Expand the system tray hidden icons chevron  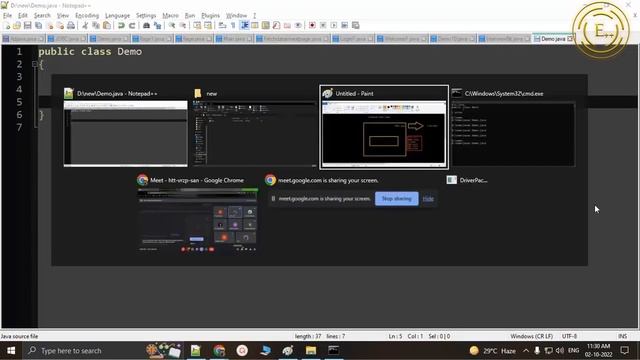[x=526, y=351]
